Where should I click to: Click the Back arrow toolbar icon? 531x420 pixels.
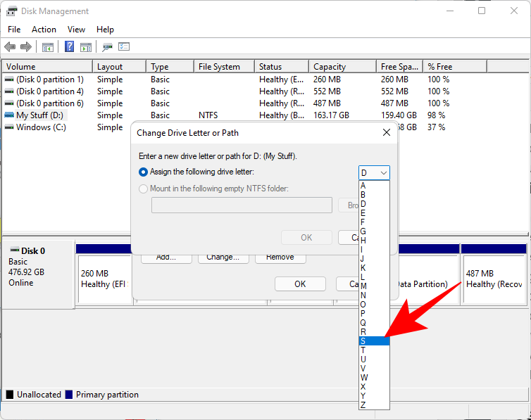10,47
